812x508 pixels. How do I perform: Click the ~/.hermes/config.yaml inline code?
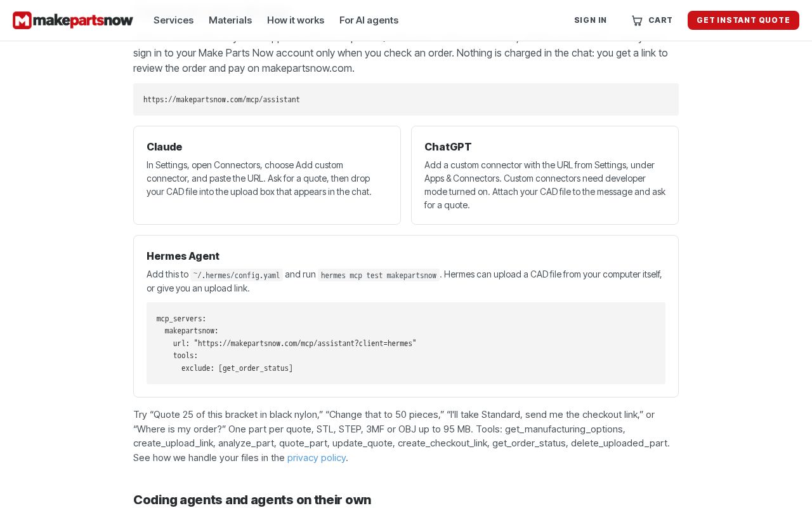click(x=237, y=275)
